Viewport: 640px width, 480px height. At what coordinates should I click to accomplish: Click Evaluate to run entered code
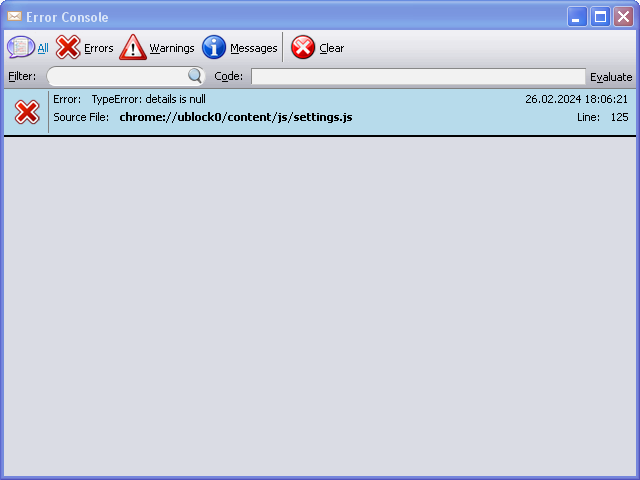(x=611, y=77)
